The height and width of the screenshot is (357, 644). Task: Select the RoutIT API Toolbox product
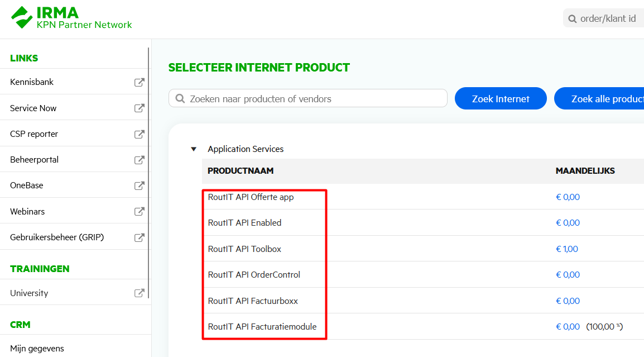click(244, 249)
